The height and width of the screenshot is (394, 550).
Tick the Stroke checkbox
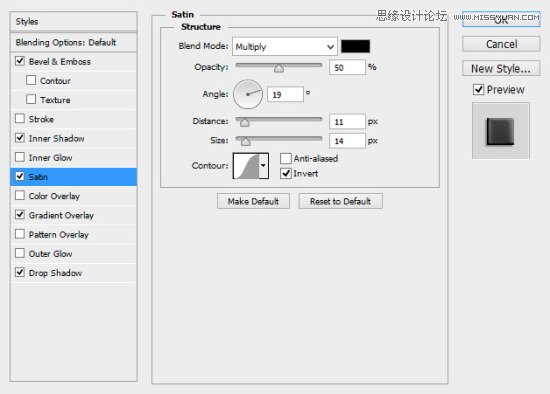20,119
